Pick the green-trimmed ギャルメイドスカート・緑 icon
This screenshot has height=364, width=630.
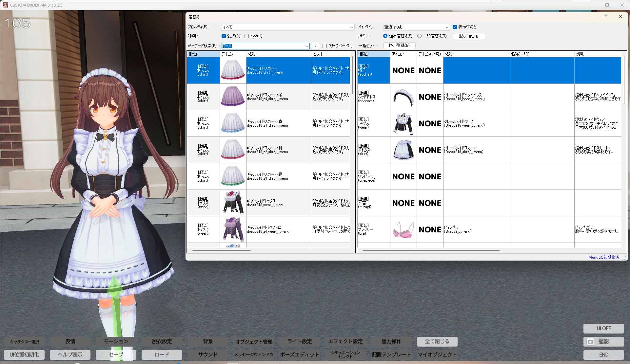[233, 176]
